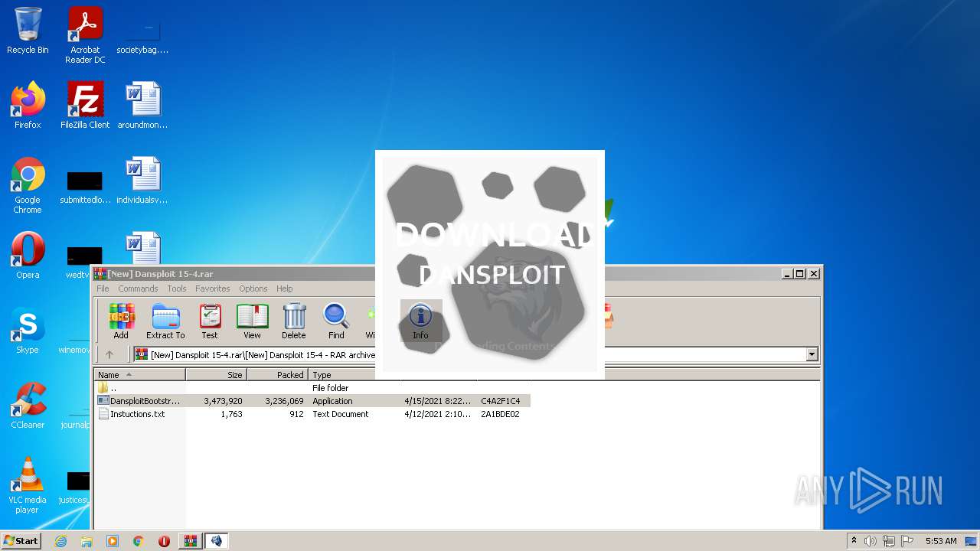
Task: Click the Delete toolbar icon
Action: (294, 321)
